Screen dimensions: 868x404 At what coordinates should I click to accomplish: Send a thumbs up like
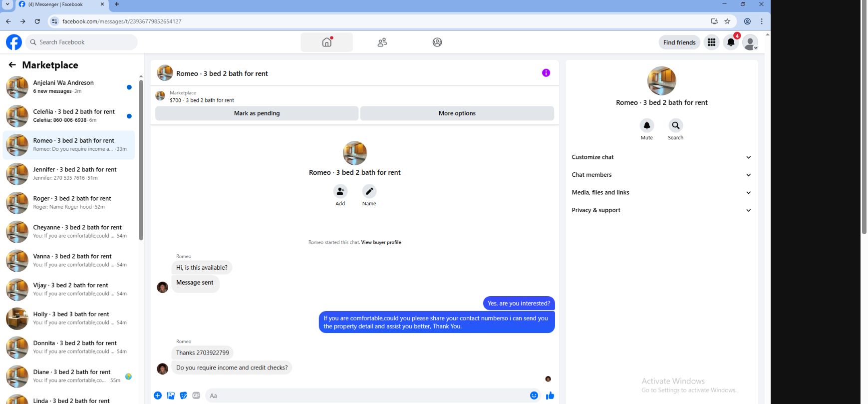(x=550, y=396)
